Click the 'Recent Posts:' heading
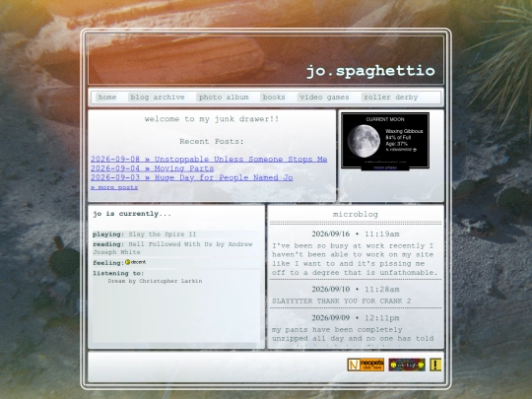 point(212,142)
